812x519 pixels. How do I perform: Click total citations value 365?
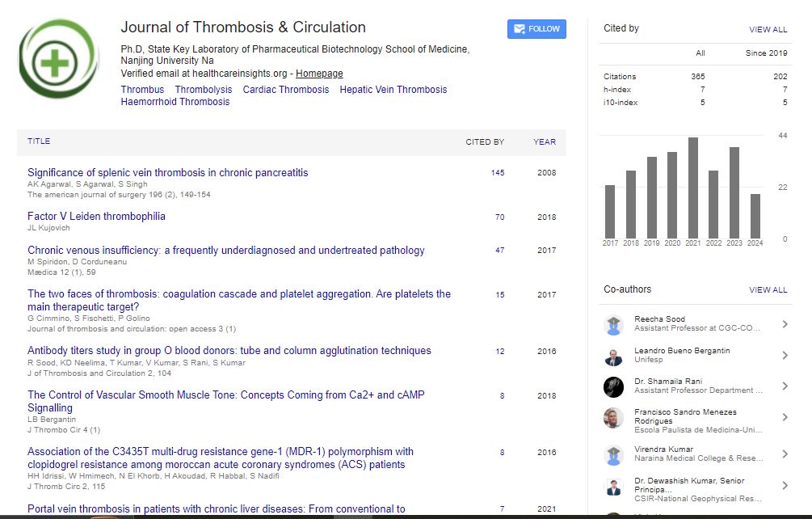(x=697, y=76)
